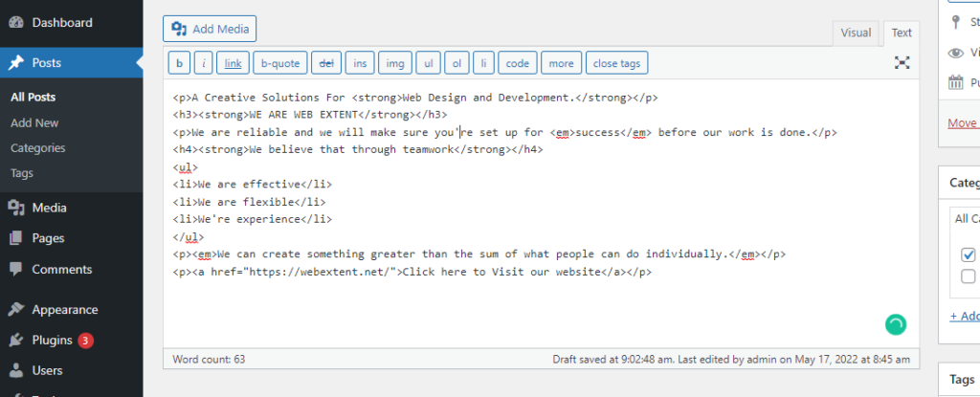Click the calendar icon in Publish box
The height and width of the screenshot is (397, 980).
click(x=956, y=82)
